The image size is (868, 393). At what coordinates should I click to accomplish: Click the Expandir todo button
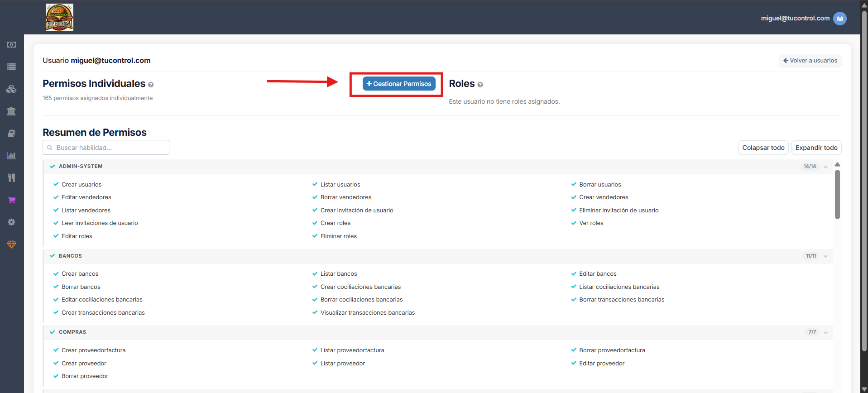coord(816,148)
